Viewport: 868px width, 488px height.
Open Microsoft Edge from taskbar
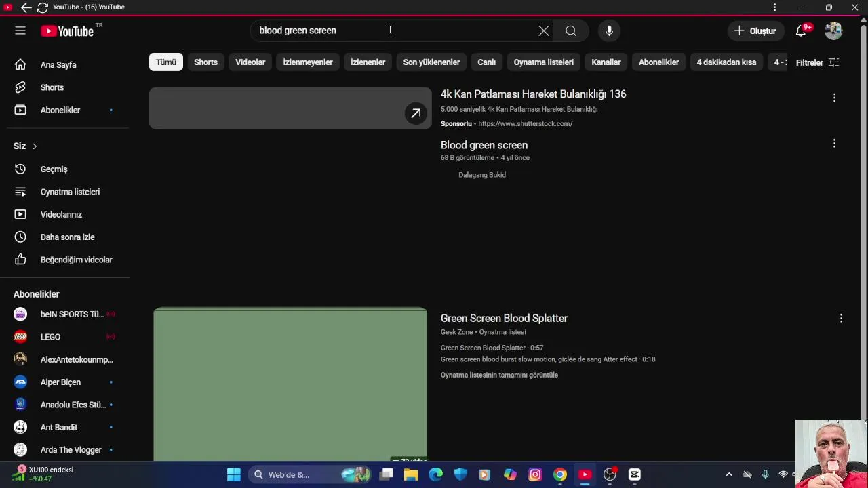tap(435, 474)
